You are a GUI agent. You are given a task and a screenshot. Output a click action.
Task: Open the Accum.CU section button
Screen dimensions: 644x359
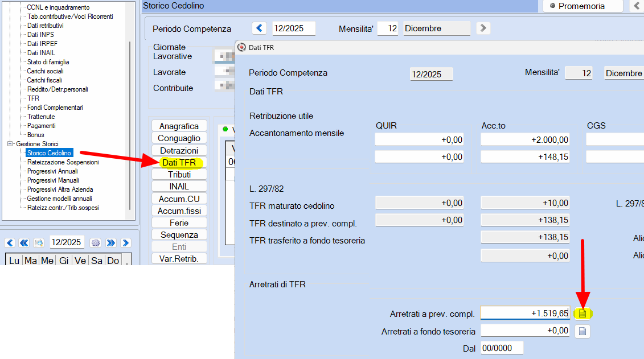pos(179,199)
